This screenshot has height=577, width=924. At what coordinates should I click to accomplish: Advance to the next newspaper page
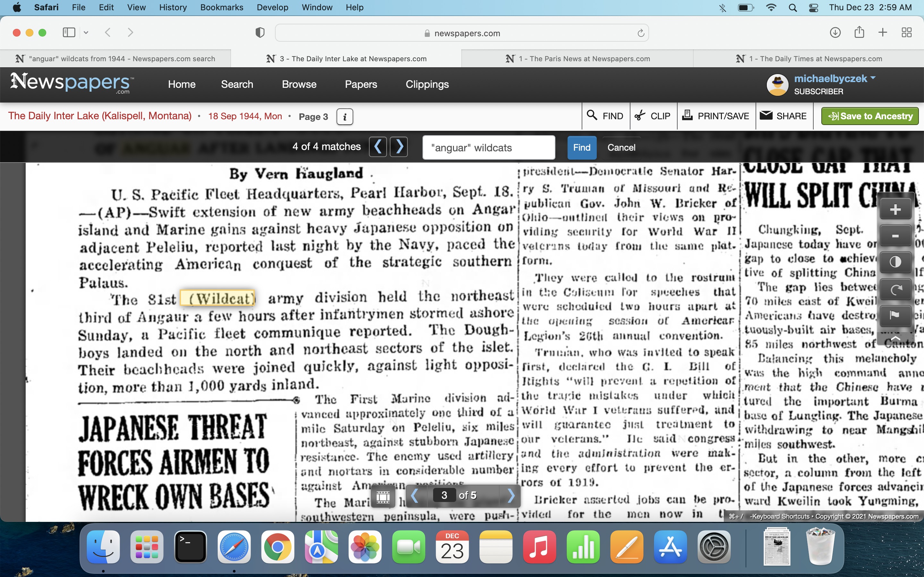coord(511,496)
